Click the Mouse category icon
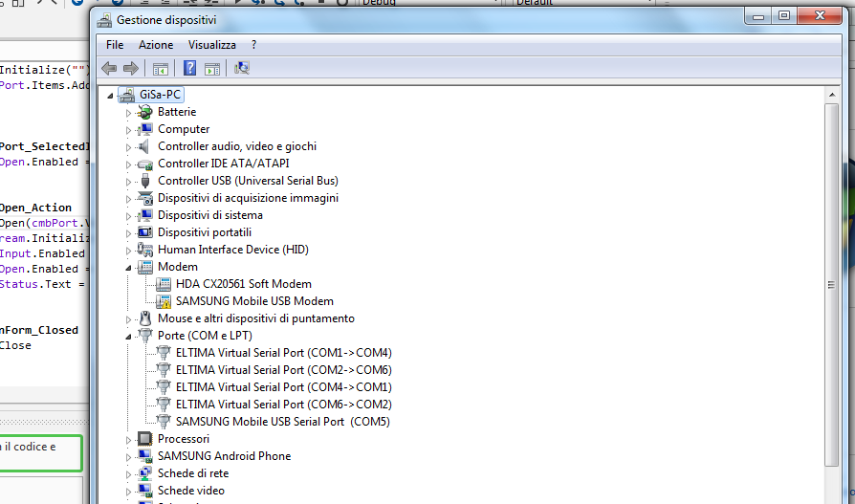Viewport: 855px width, 504px height. tap(145, 318)
